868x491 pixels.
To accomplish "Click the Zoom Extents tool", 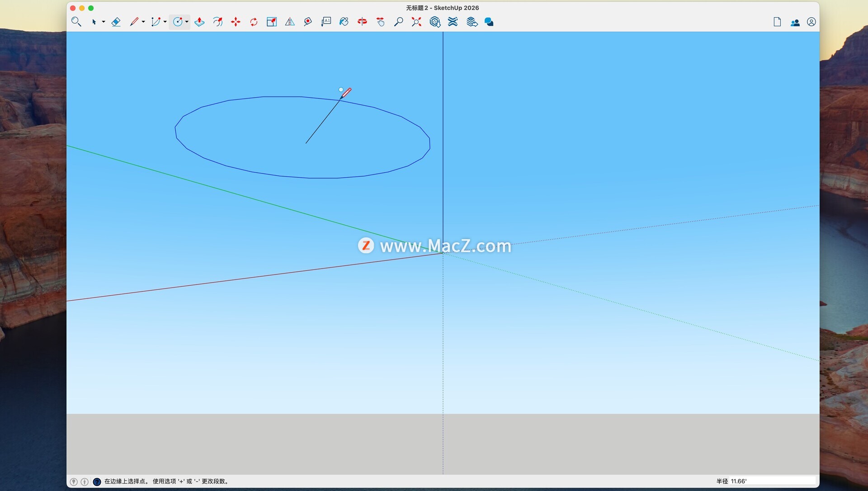I will [x=416, y=22].
